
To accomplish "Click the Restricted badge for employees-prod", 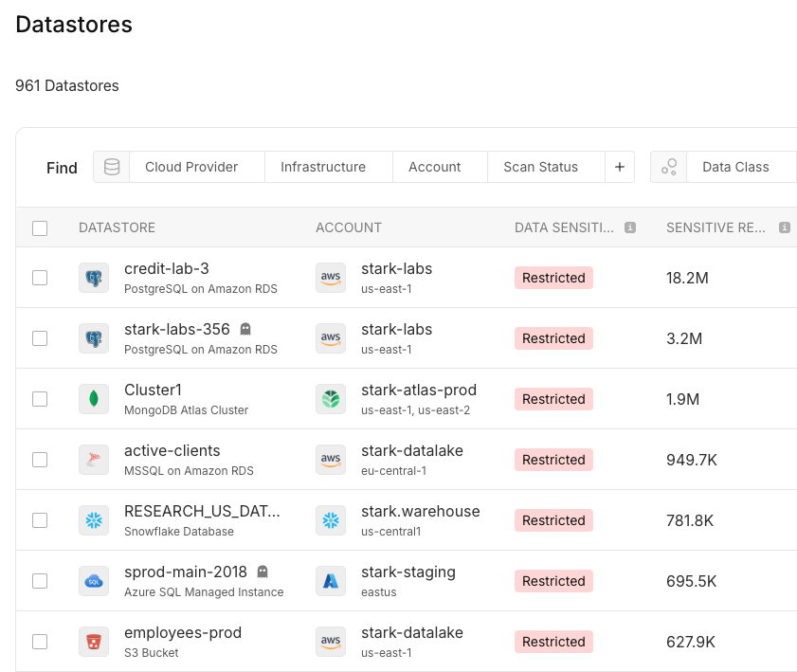I will (553, 642).
